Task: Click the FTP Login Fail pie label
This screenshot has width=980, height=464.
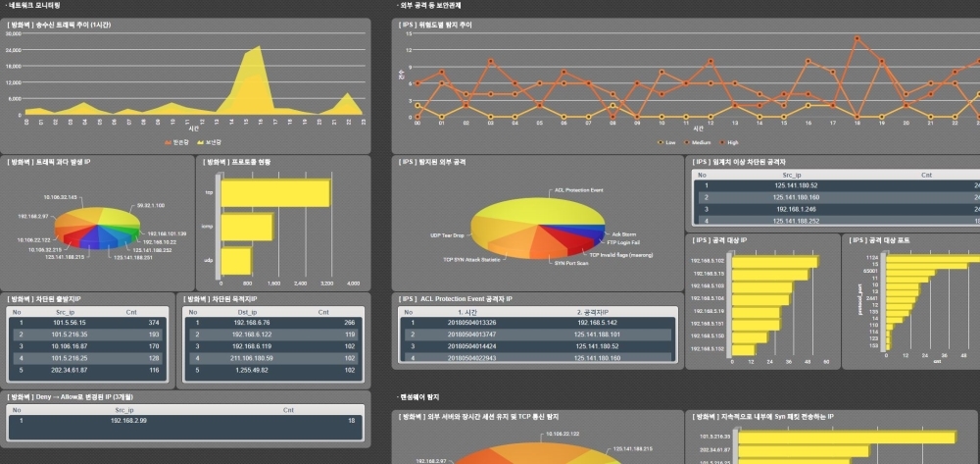Action: (x=623, y=242)
